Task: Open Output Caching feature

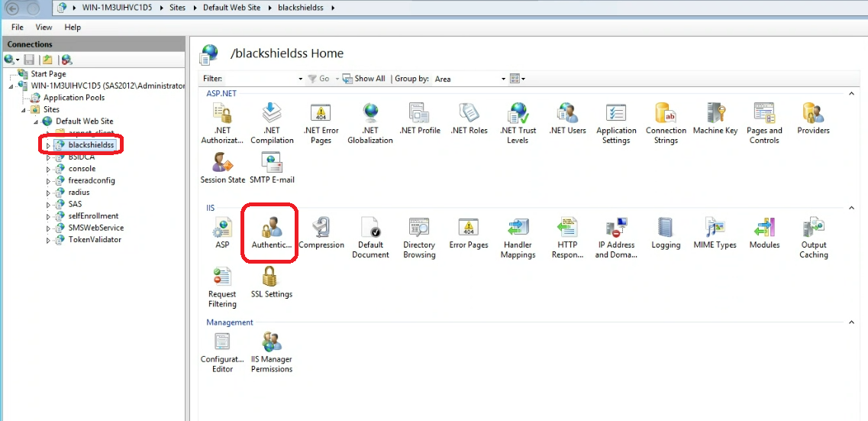Action: coord(813,238)
